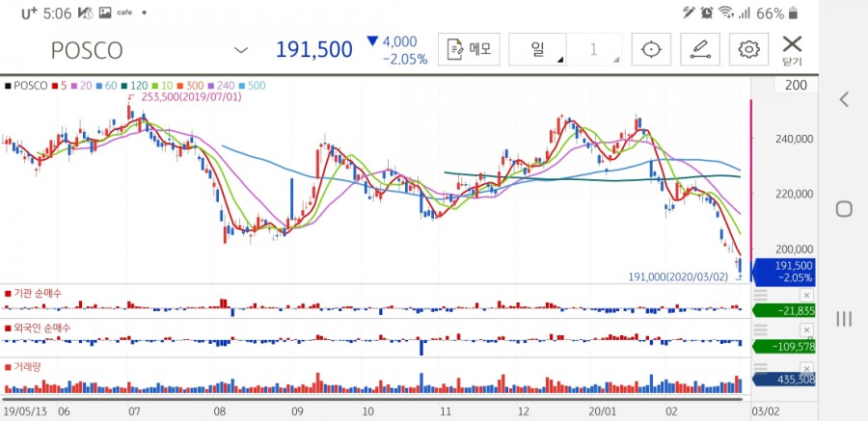
Task: Tap the Wi-Fi status icon
Action: pos(724,13)
